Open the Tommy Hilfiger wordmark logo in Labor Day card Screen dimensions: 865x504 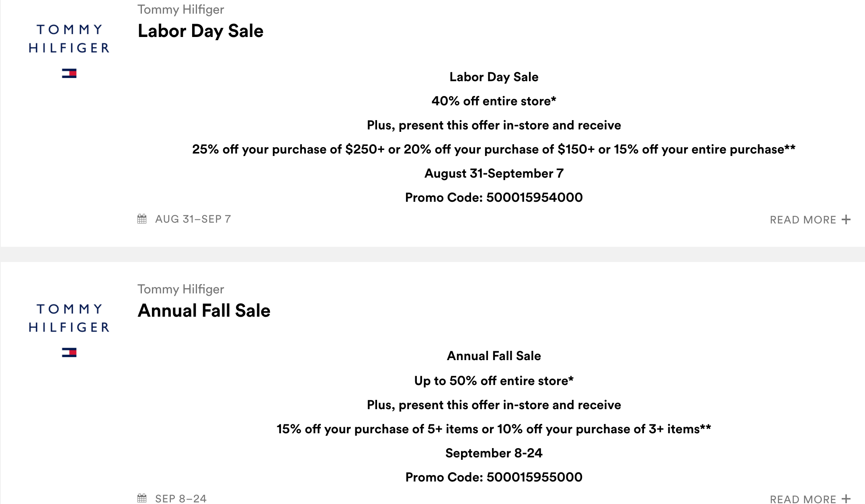pyautogui.click(x=69, y=39)
